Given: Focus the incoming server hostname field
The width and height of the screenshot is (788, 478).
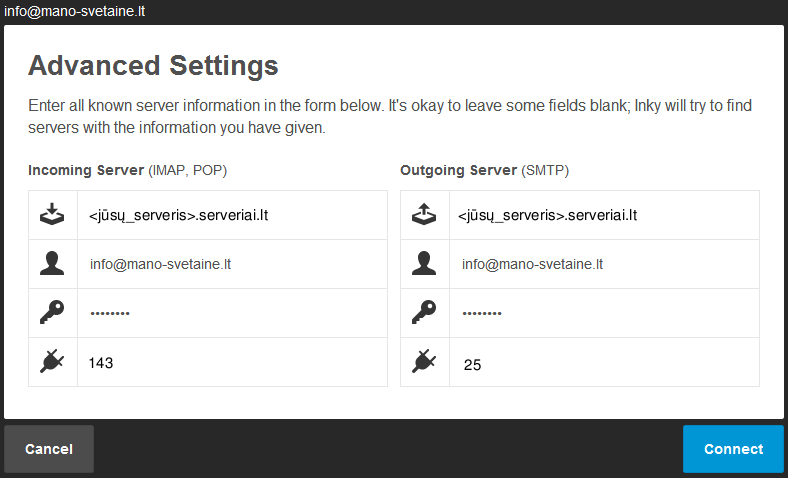Looking at the screenshot, I should click(232, 215).
